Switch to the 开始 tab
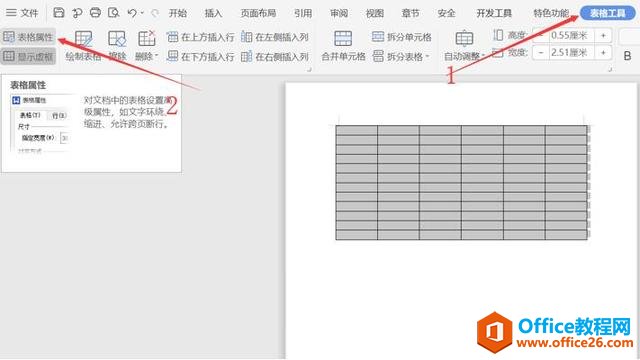The width and height of the screenshot is (640, 360). click(178, 13)
